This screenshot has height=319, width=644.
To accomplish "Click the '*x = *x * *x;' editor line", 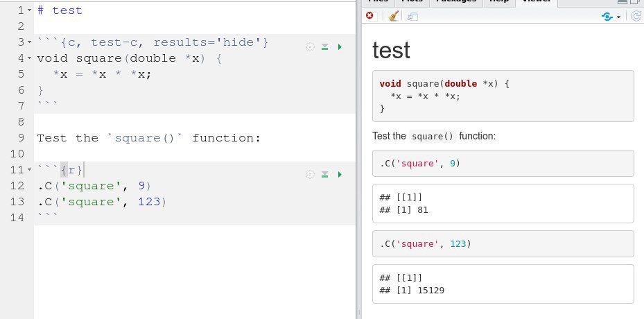I will pos(103,74).
